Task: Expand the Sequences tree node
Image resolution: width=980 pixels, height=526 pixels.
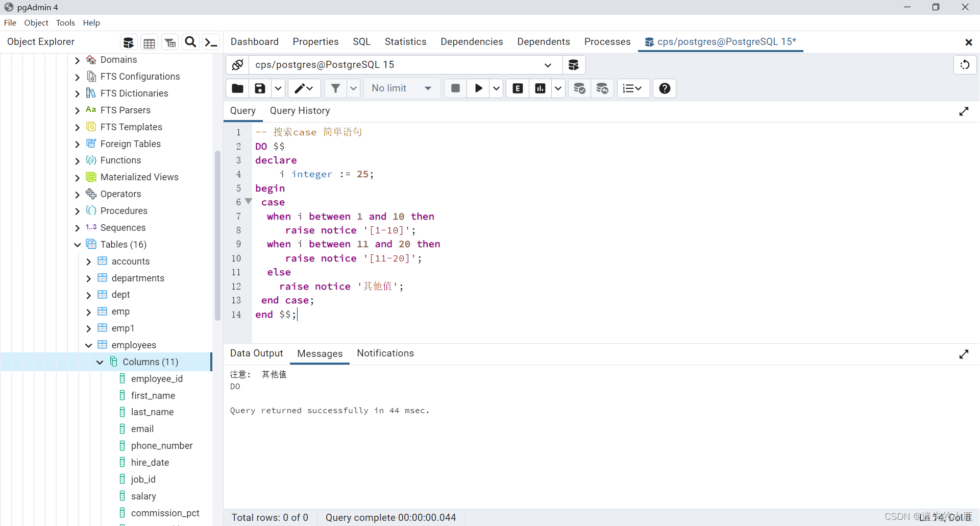Action: pos(78,228)
